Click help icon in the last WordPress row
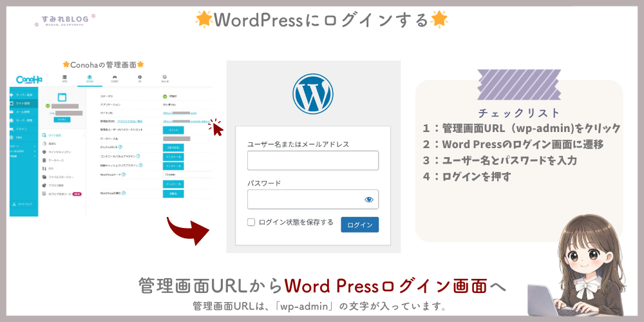Image resolution: width=644 pixels, height=322 pixels. [x=124, y=193]
